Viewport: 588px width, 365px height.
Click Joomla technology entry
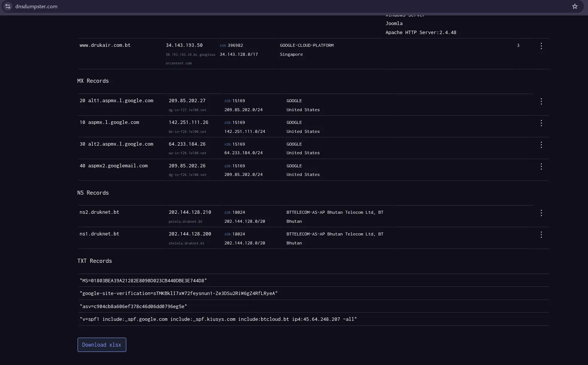click(x=394, y=24)
